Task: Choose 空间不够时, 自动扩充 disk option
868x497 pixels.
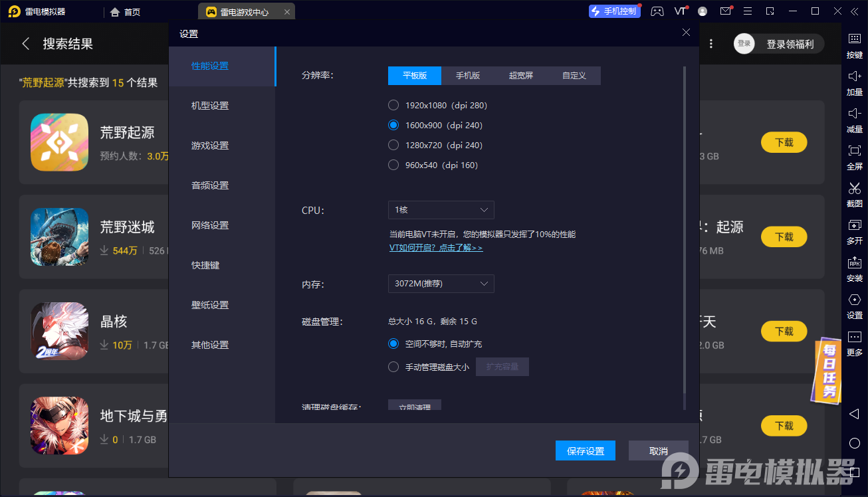Action: coord(393,344)
